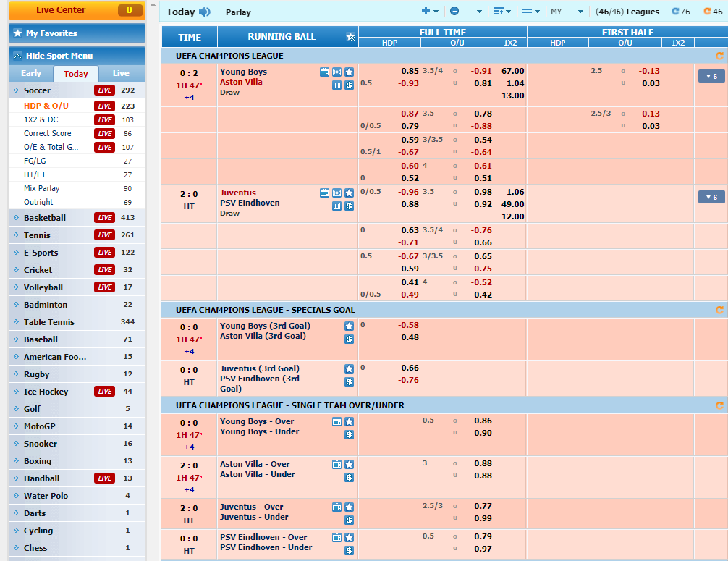728x561 pixels.
Task: Select Correct Score under Soccer
Action: click(48, 133)
